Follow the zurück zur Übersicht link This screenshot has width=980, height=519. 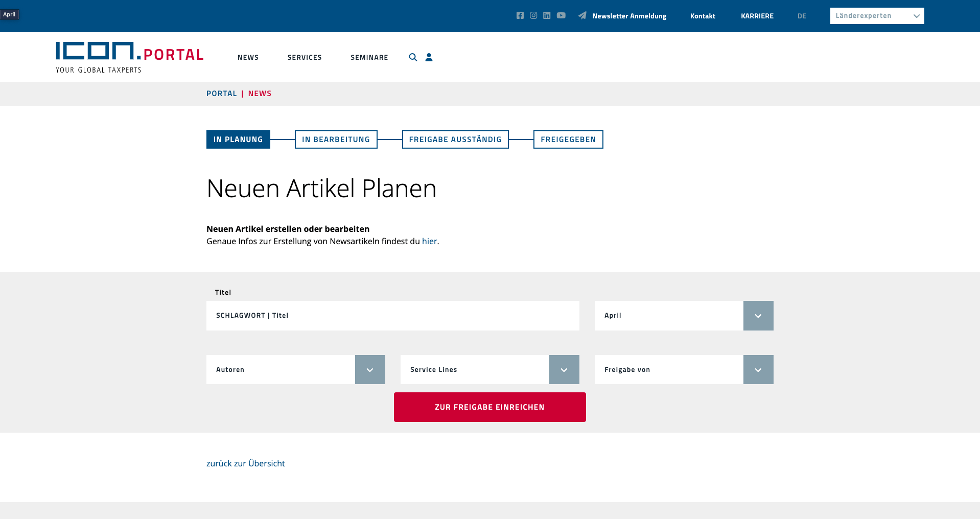click(246, 463)
